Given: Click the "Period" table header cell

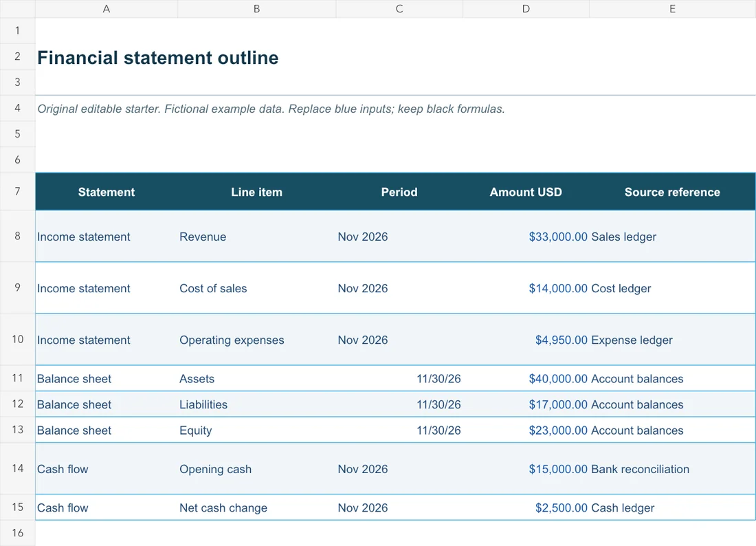Looking at the screenshot, I should [399, 192].
